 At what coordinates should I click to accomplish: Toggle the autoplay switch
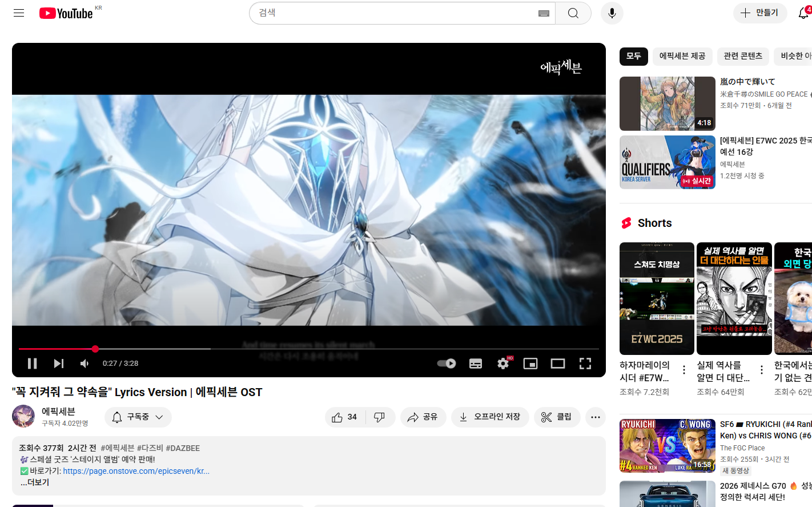(446, 364)
